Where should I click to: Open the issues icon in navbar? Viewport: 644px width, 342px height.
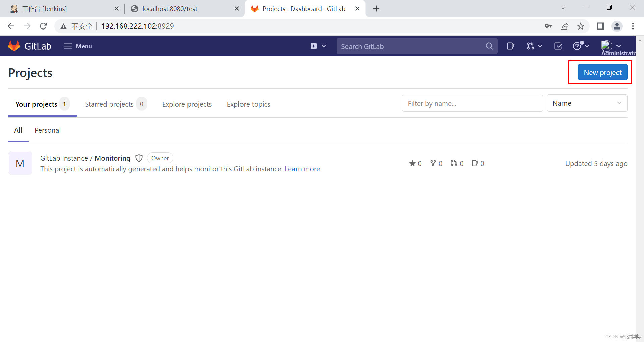(511, 46)
